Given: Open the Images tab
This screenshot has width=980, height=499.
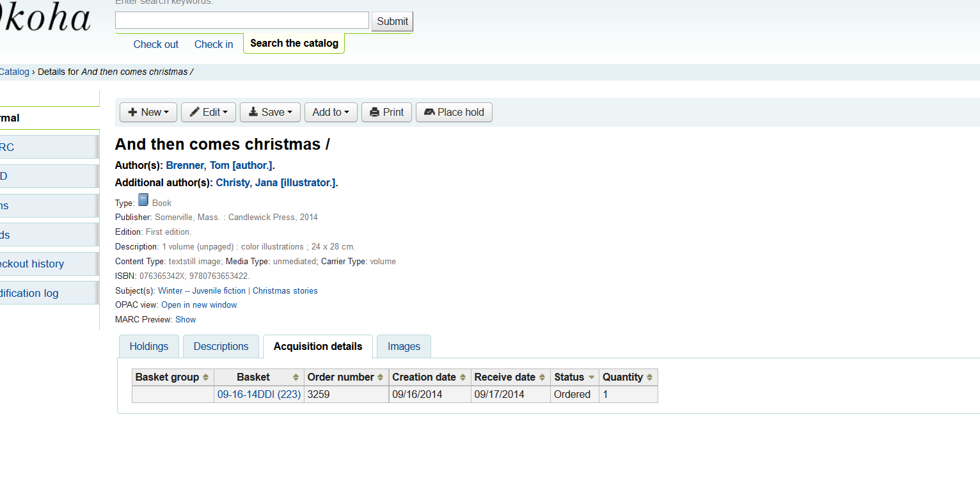Looking at the screenshot, I should tap(404, 346).
